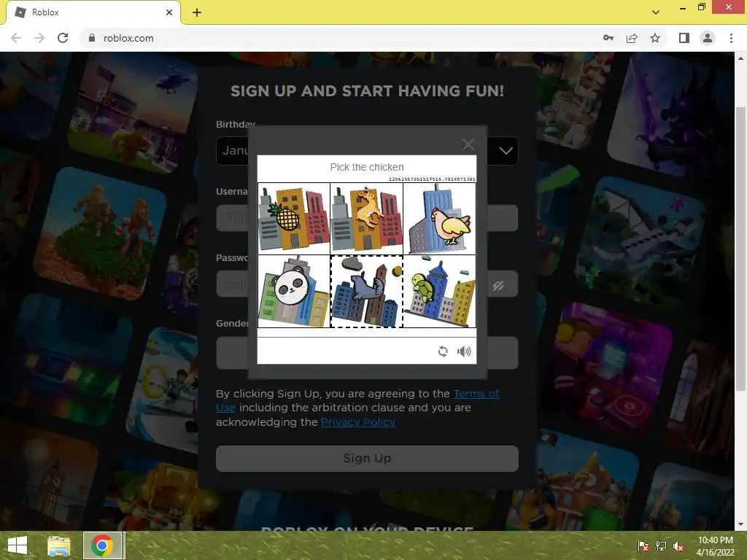
Task: Toggle password visibility eye icon
Action: (x=498, y=285)
